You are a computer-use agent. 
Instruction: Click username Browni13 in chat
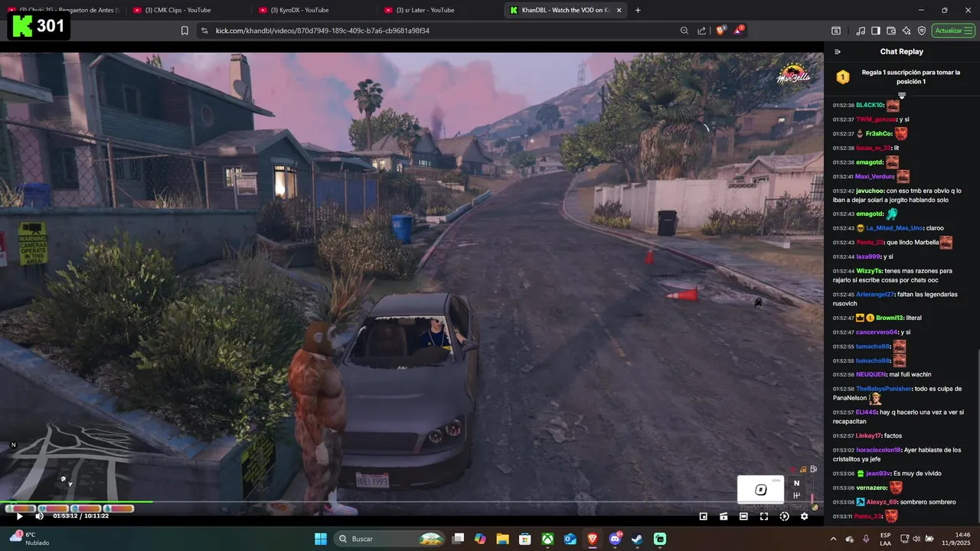click(x=889, y=318)
